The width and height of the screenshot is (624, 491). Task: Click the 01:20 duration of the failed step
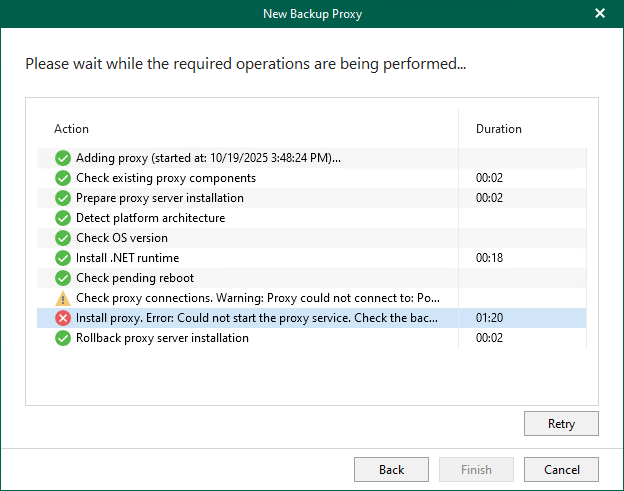tap(488, 318)
